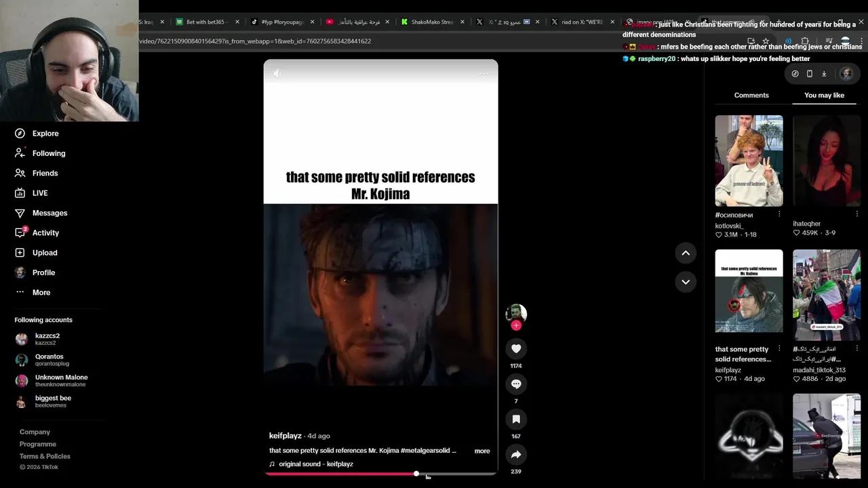Open the ihateqher video thumbnail

827,161
